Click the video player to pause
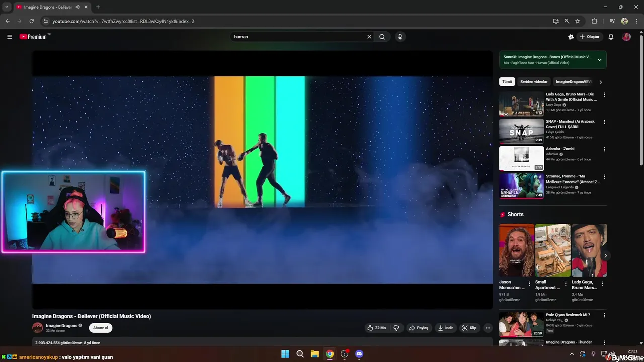Viewport: 644px width, 362px height. point(262,179)
